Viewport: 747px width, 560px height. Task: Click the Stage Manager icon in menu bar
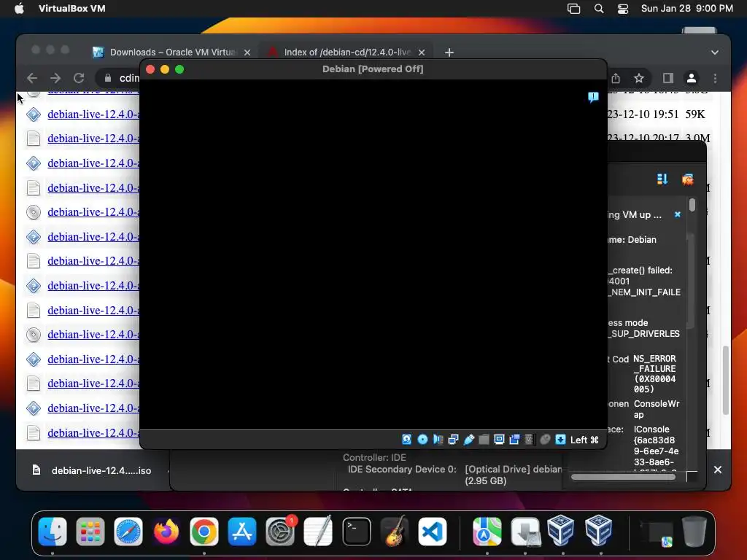pos(573,9)
